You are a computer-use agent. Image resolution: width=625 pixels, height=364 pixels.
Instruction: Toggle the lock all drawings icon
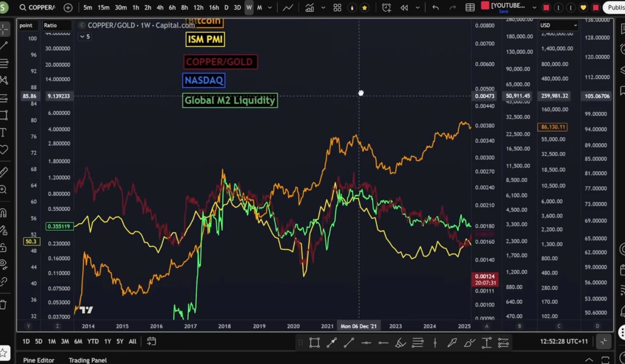coord(3,247)
